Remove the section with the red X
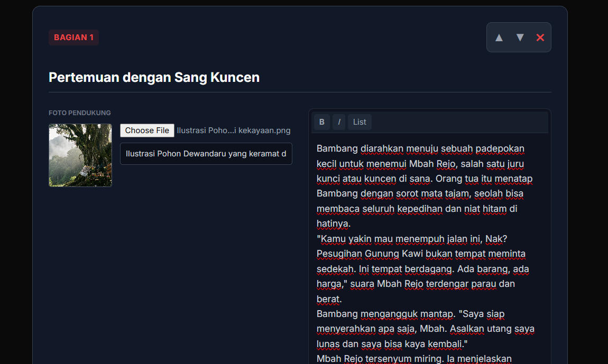 coord(540,38)
